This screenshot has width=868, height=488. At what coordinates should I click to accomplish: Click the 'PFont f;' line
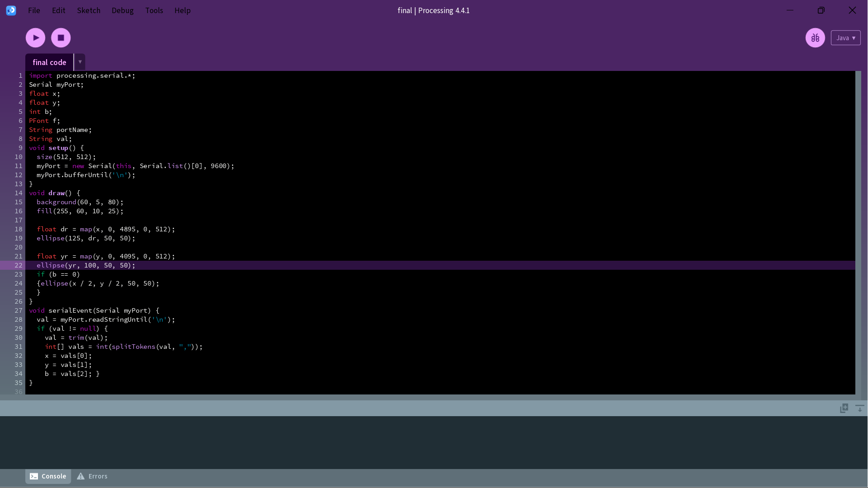tap(44, 121)
